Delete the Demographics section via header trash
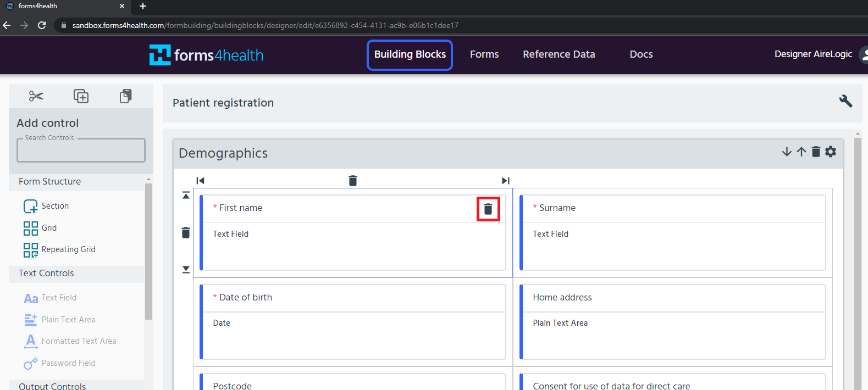The width and height of the screenshot is (868, 390). point(816,152)
